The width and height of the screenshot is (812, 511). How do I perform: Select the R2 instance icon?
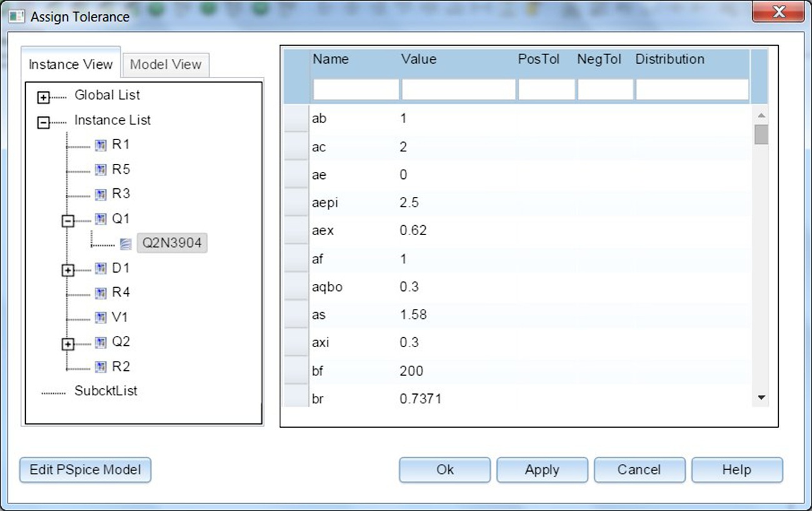pos(101,367)
